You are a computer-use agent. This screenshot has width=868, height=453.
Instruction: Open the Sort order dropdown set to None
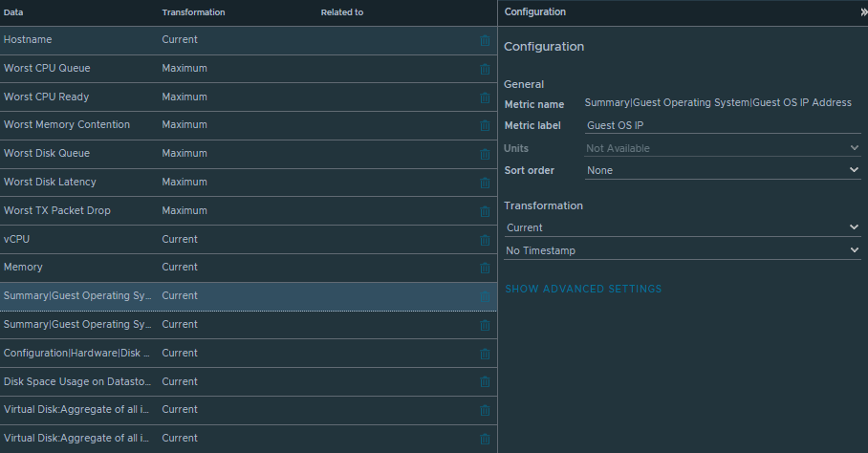tap(723, 170)
